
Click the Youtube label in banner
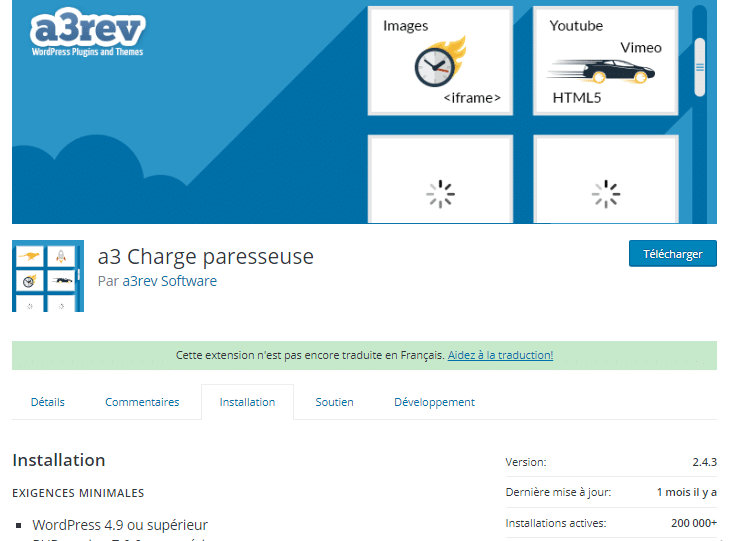pos(576,26)
